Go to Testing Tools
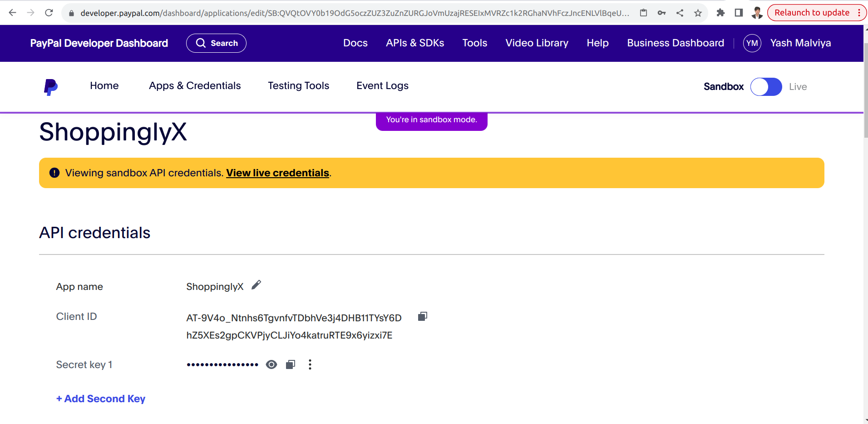 [298, 85]
